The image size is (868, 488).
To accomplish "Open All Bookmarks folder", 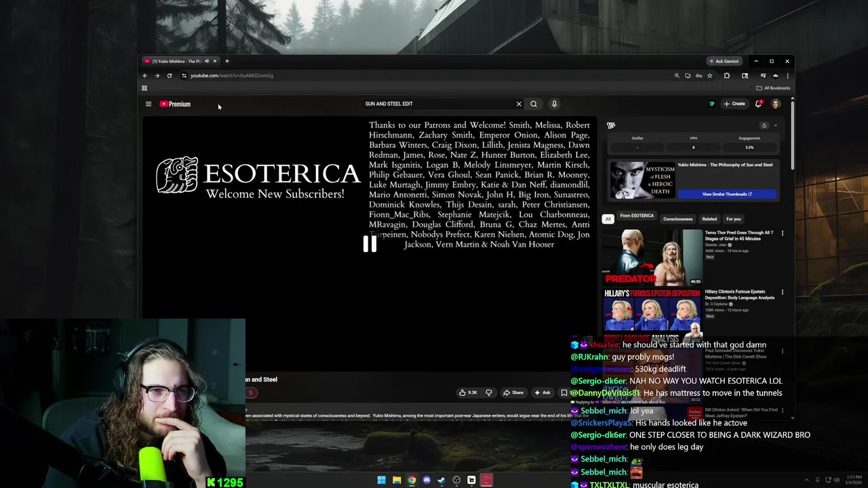I will pos(773,88).
